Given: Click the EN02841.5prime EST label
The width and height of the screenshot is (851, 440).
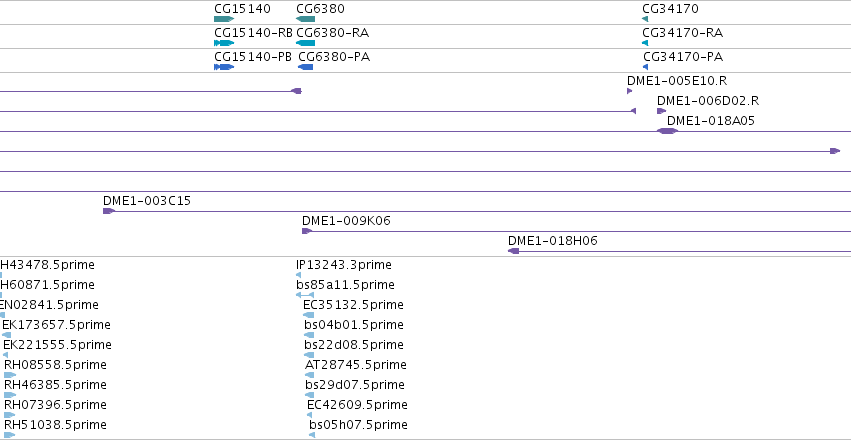Looking at the screenshot, I should (x=49, y=305).
